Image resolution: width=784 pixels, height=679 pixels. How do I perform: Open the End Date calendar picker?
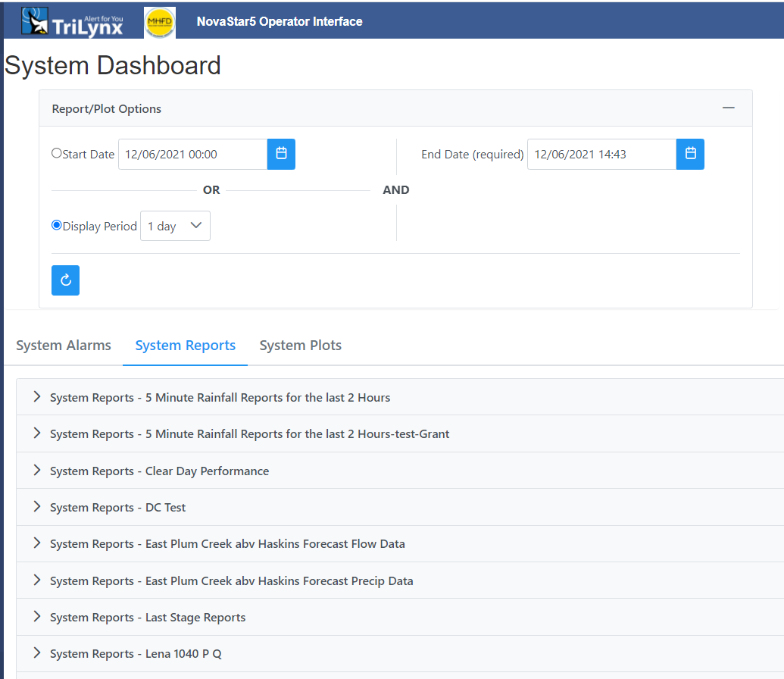point(689,154)
